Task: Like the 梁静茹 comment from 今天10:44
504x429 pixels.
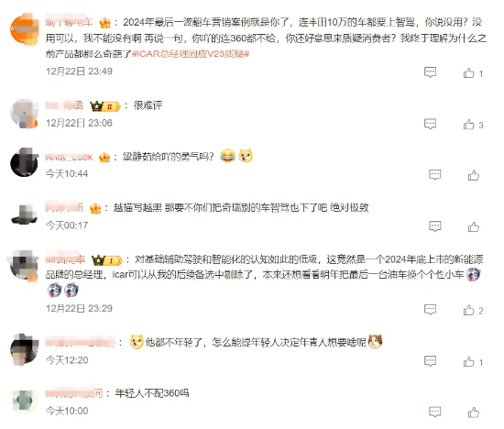Action: [474, 175]
